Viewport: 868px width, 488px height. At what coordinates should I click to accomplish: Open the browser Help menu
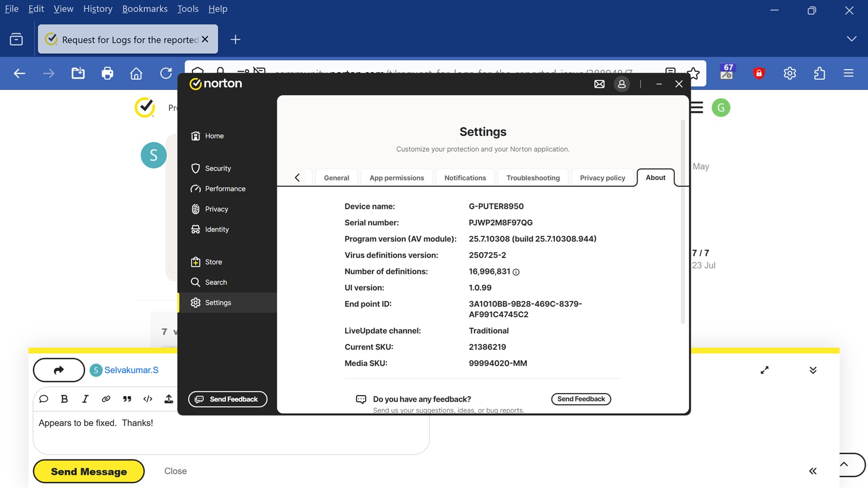pyautogui.click(x=218, y=9)
